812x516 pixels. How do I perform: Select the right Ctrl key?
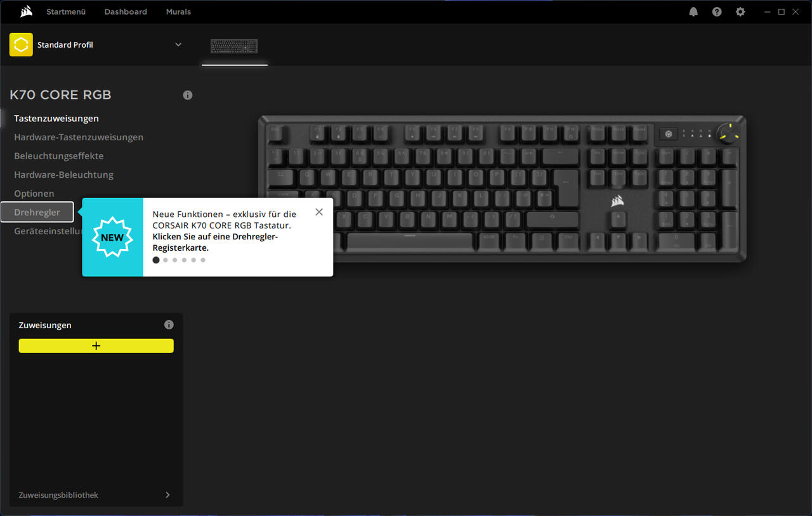pos(568,242)
